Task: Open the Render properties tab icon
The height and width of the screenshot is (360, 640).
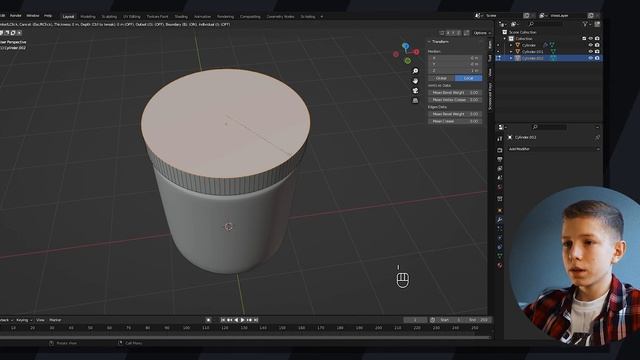Action: (500, 150)
